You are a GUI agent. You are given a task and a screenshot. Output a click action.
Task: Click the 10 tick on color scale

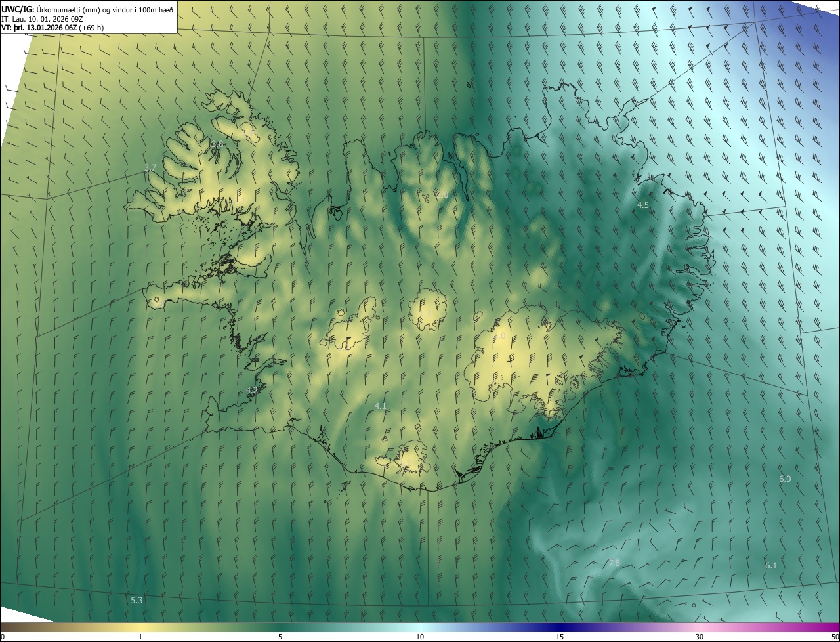pos(420,637)
